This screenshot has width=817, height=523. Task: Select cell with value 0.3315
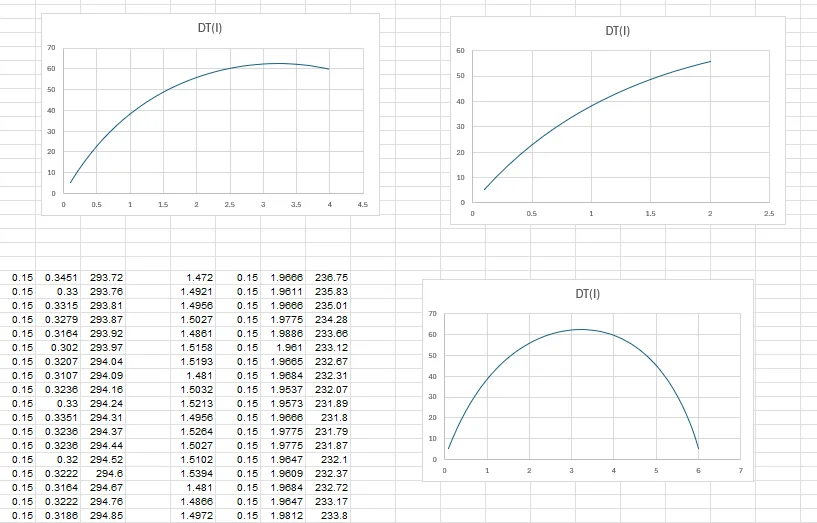point(58,306)
